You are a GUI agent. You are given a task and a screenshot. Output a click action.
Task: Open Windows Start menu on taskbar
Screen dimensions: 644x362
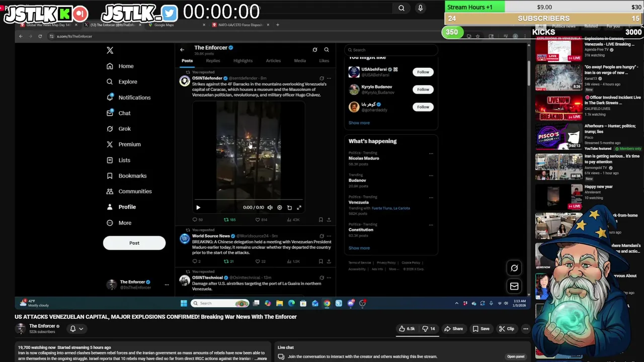coord(184,303)
